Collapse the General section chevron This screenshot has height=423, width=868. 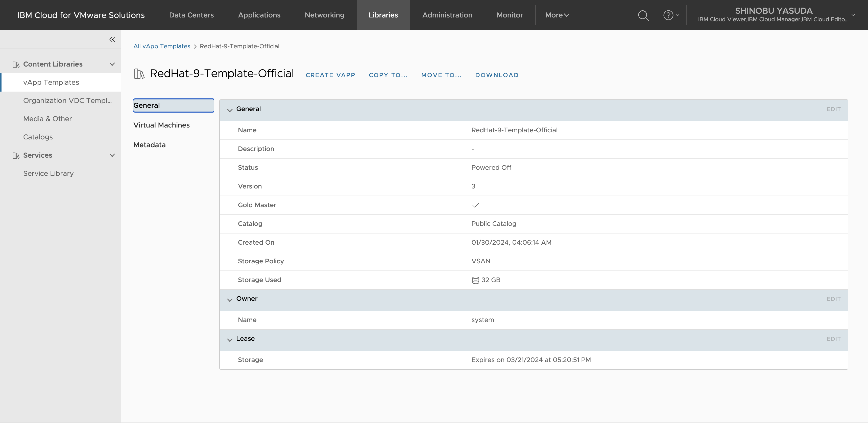tap(230, 110)
